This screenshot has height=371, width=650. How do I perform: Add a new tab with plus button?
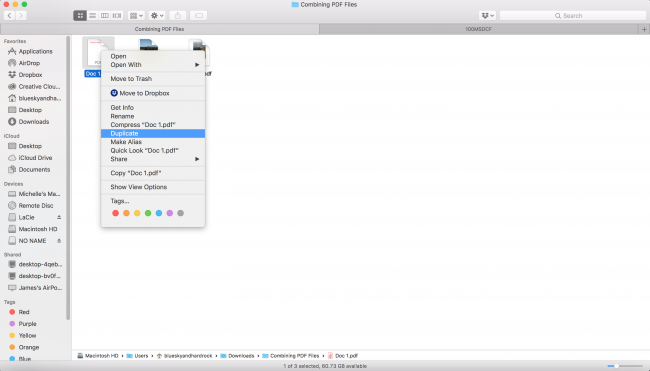pyautogui.click(x=644, y=29)
